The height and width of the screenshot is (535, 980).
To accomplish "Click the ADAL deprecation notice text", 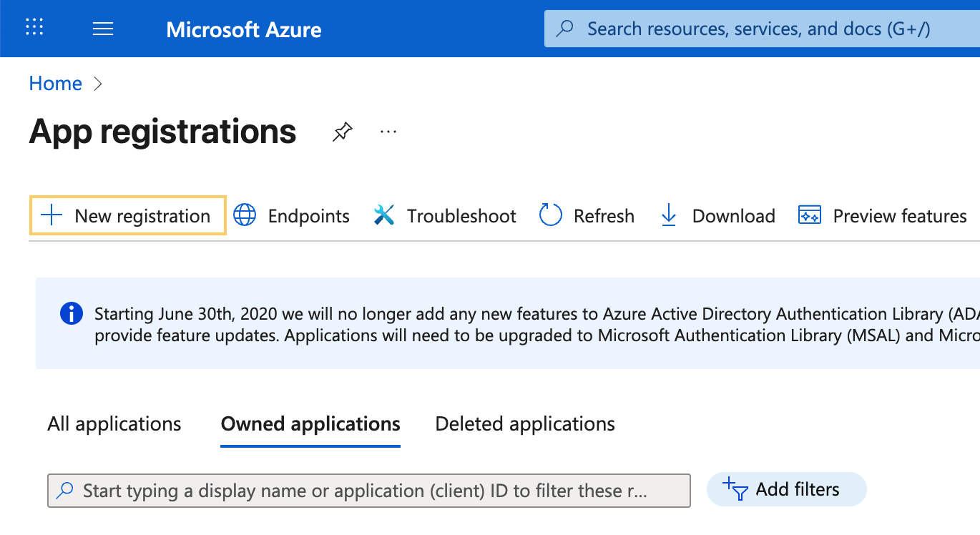I will coord(537,325).
